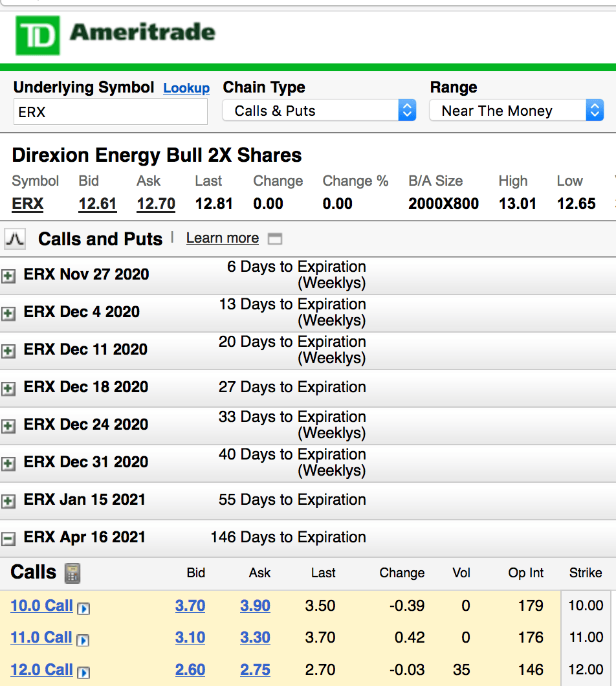The width and height of the screenshot is (616, 686).
Task: Click the arrow icon next to 10.0 Call
Action: [x=83, y=608]
